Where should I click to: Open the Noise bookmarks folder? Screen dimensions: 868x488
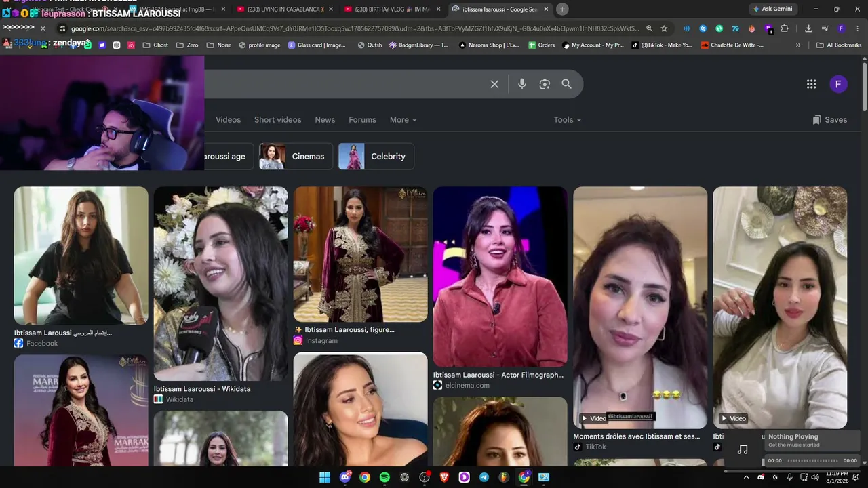(x=218, y=45)
